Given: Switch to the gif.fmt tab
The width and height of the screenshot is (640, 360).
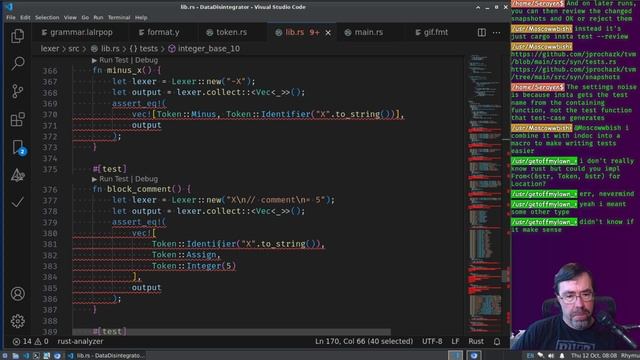Looking at the screenshot, I should [x=432, y=32].
